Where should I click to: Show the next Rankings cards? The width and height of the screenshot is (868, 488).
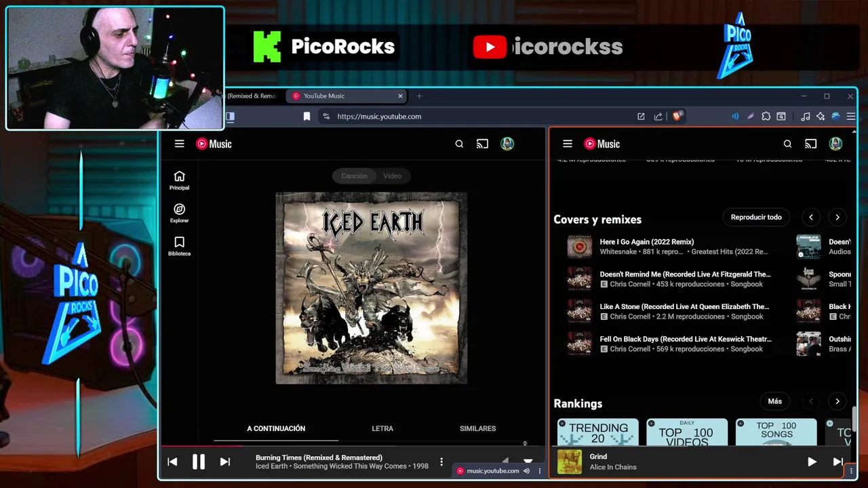[837, 401]
